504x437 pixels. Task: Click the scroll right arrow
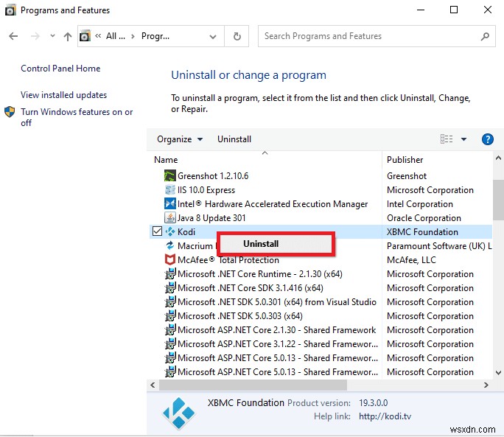tap(486, 385)
